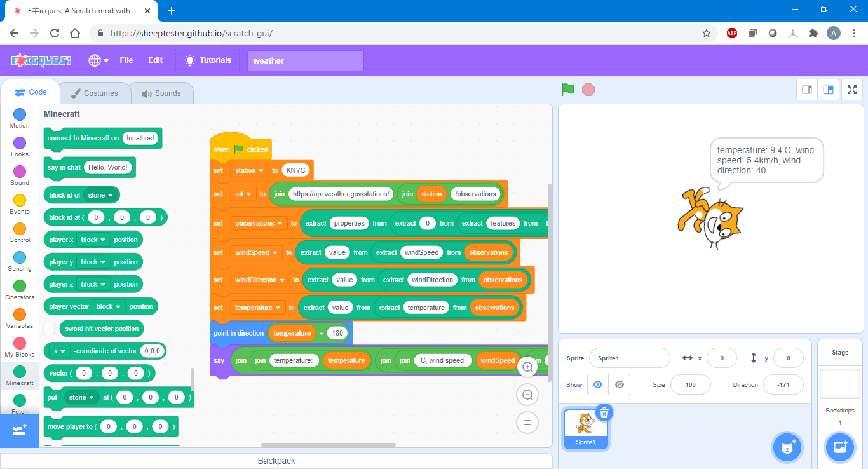Select the Motion block category

click(x=19, y=119)
